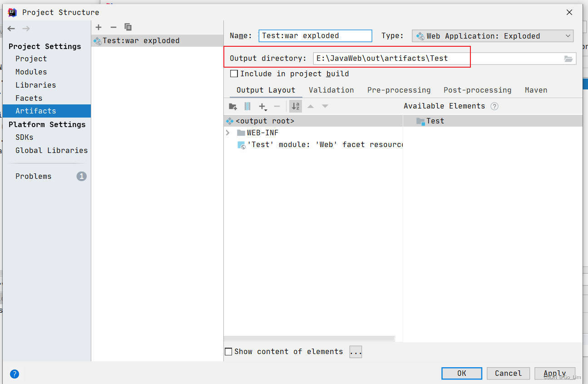The height and width of the screenshot is (384, 588).
Task: Click the horizontal scrollbar under output layout
Action: point(309,339)
